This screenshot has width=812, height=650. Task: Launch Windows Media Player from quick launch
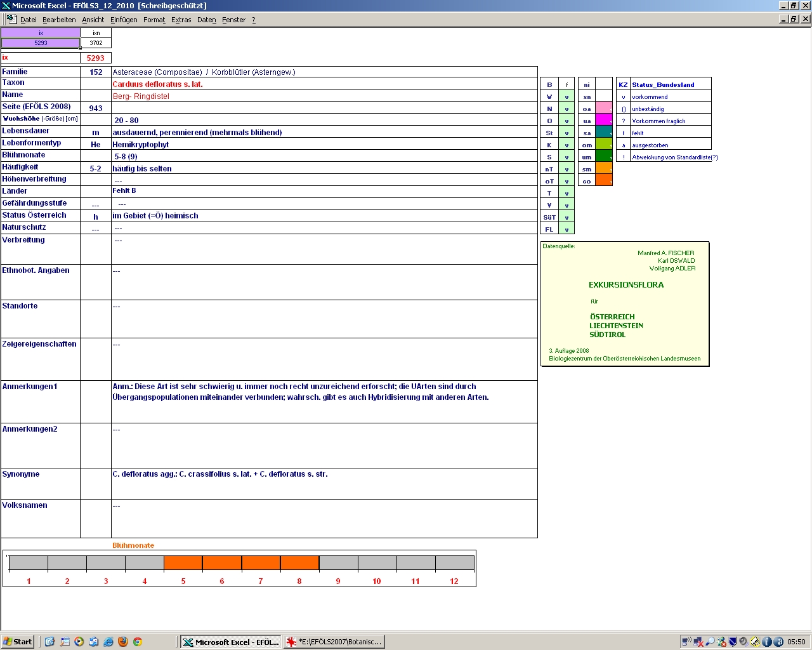tap(79, 642)
